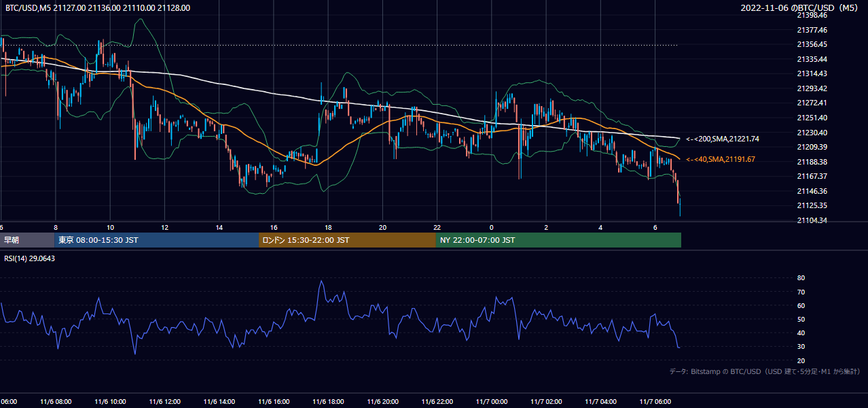This screenshot has height=408, width=868.
Task: Click price axis label 21272.41
Action: [x=813, y=103]
